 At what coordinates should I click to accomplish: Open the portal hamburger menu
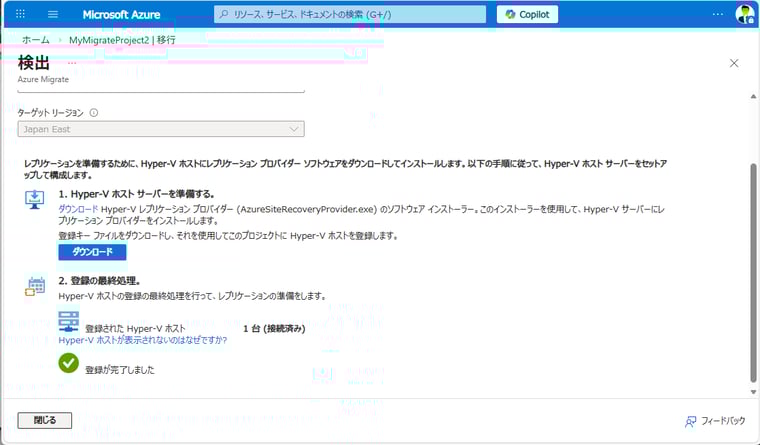pyautogui.click(x=53, y=14)
